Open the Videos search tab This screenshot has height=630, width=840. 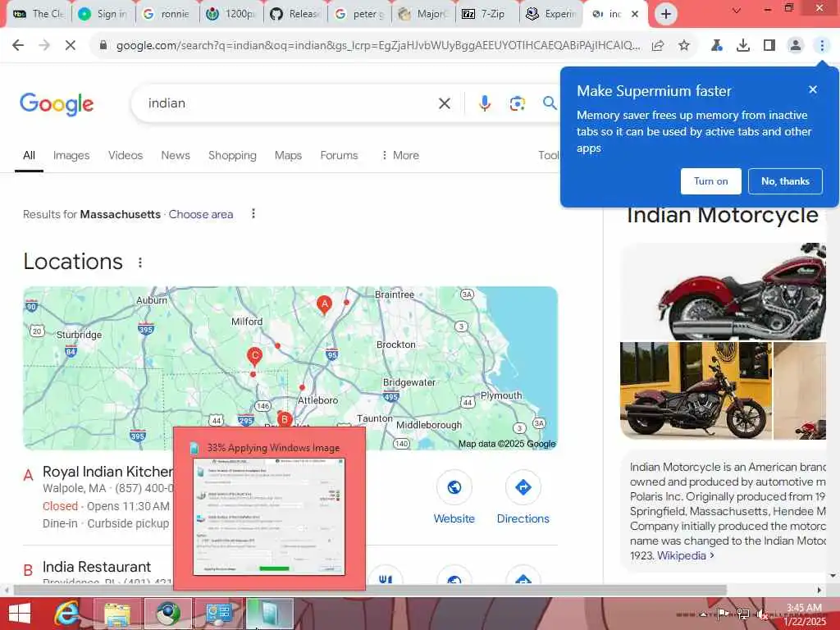(126, 155)
